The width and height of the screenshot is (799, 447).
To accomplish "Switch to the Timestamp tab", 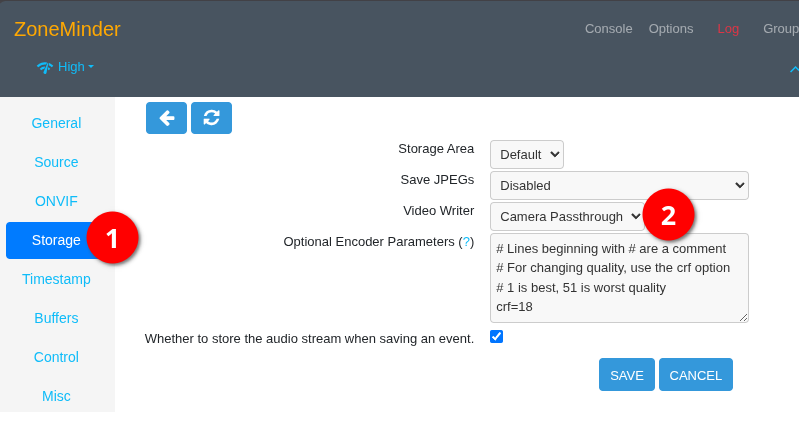I will (x=56, y=279).
